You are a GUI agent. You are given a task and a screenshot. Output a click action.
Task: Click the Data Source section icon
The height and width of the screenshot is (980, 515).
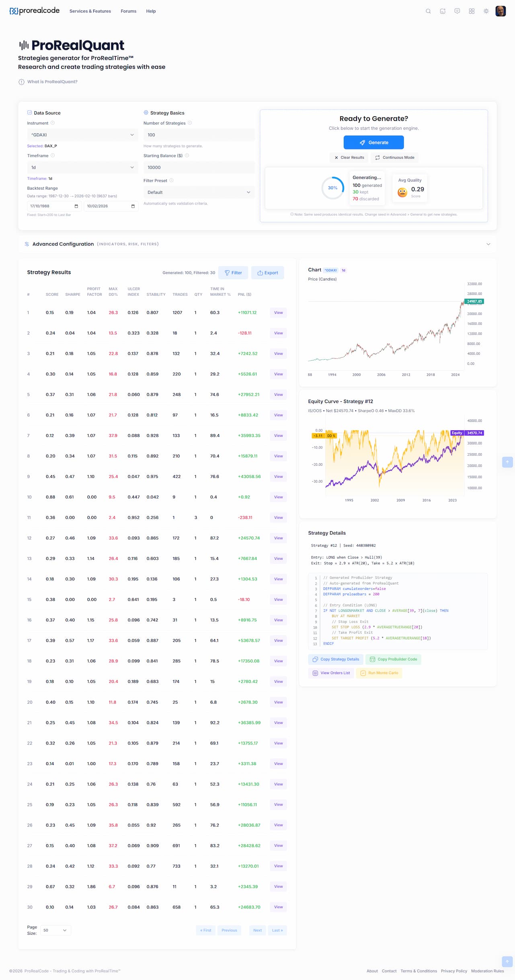click(29, 113)
